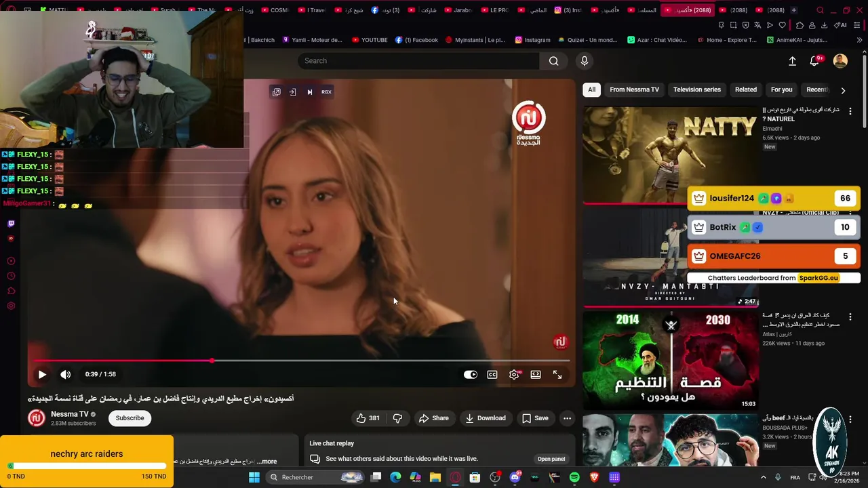Open options menu for the Atlas video
Viewport: 868px width, 488px height.
coord(850,317)
